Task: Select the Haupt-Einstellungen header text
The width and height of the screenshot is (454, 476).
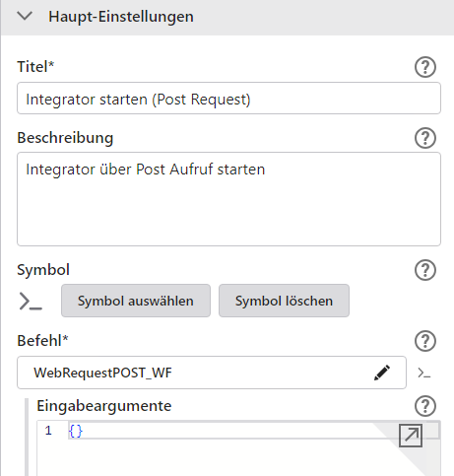Action: 121,17
